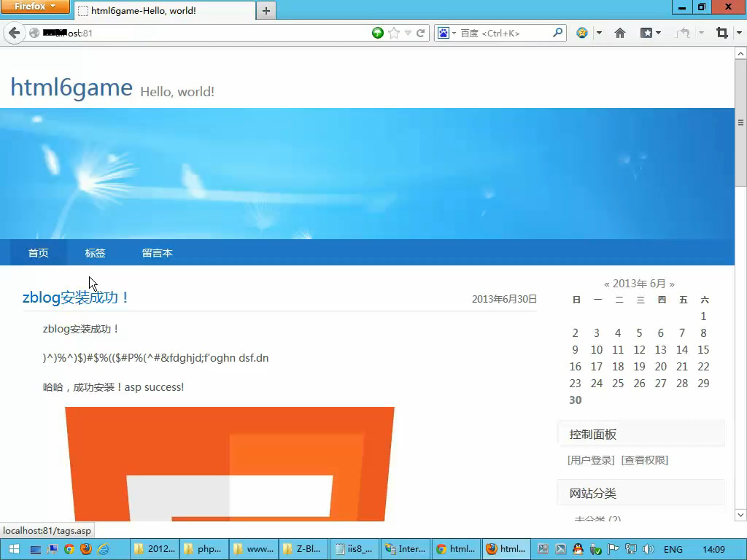747x560 pixels.
Task: Click the QQ penguin tray icon
Action: pyautogui.click(x=578, y=549)
